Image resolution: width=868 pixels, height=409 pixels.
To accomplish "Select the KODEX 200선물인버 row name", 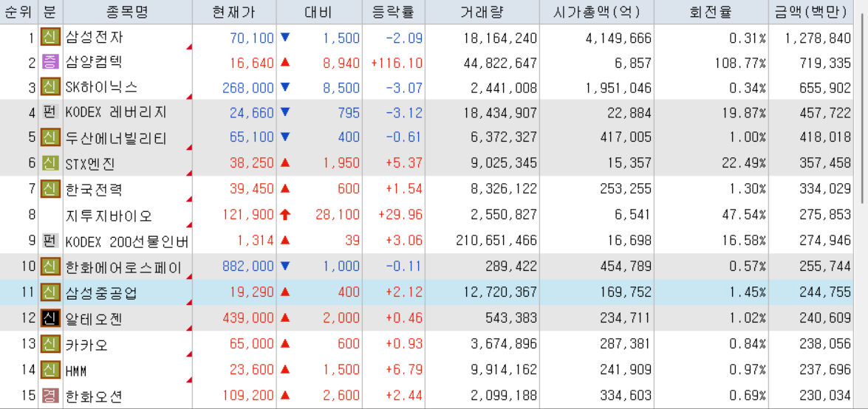I will [127, 242].
